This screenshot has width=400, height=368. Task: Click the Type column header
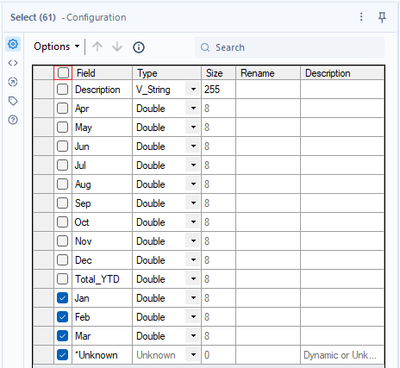(167, 73)
